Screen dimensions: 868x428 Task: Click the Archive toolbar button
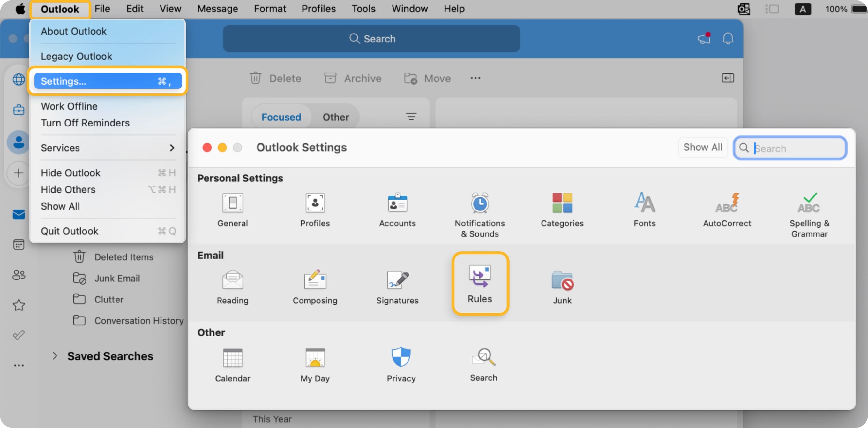[x=352, y=78]
